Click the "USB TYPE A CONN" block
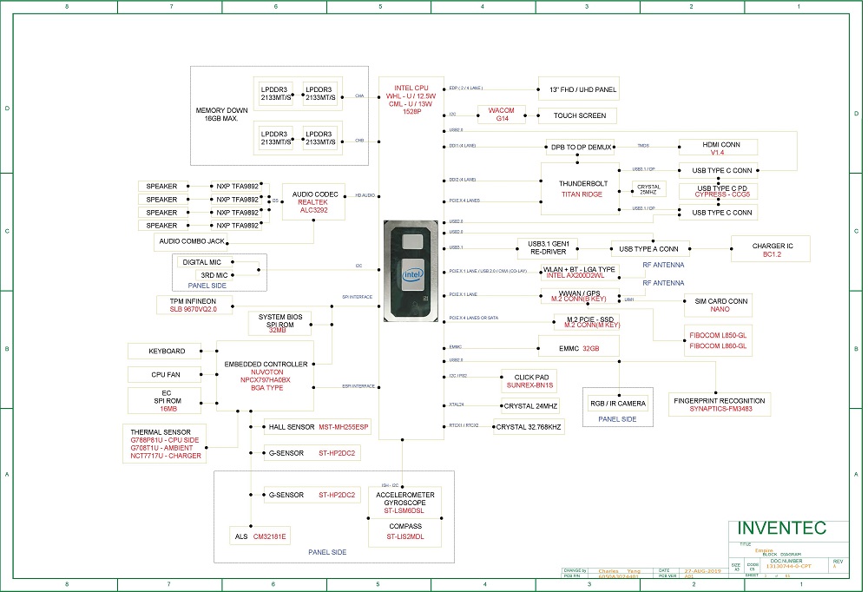Viewport: 868px width, 592px height. coord(650,249)
